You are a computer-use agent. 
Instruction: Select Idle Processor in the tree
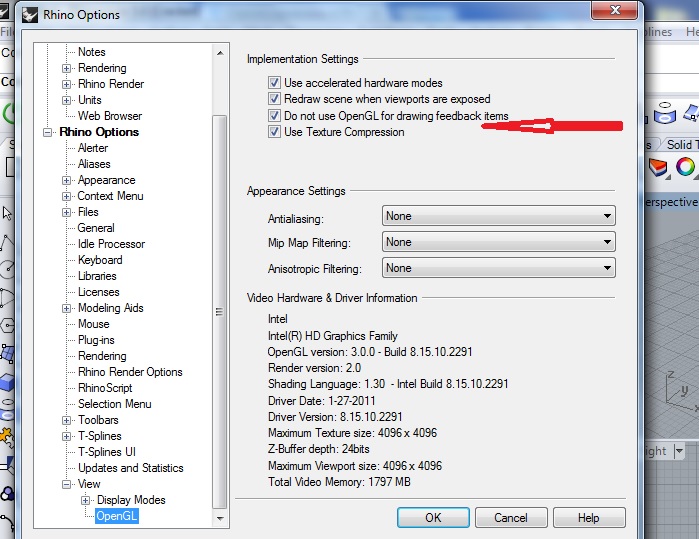click(111, 244)
